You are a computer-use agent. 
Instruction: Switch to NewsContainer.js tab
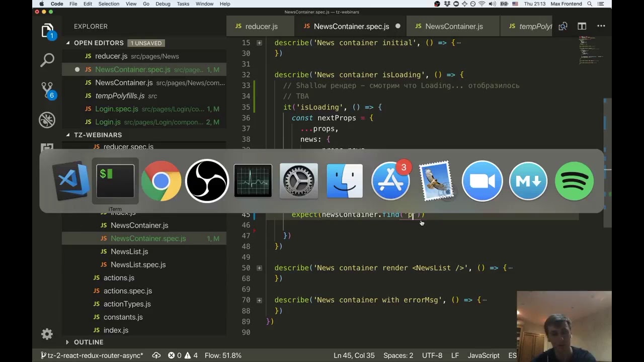coord(453,26)
